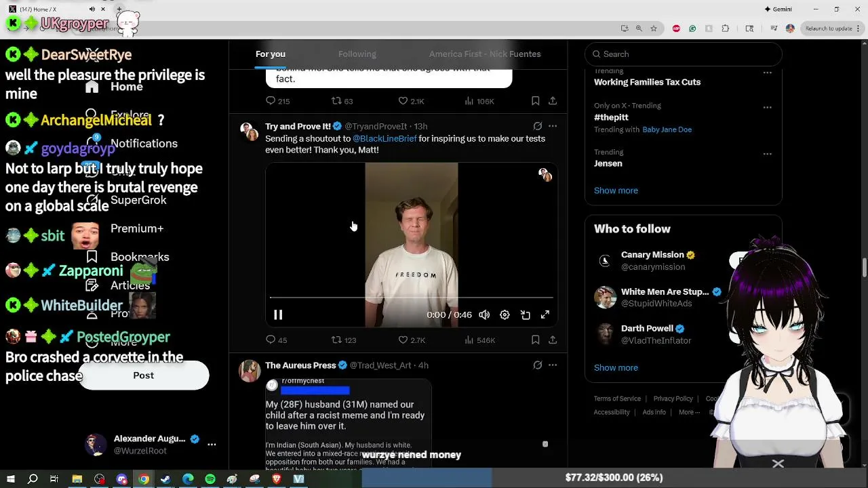Show more trending topics
This screenshot has height=488, width=868.
tap(616, 190)
